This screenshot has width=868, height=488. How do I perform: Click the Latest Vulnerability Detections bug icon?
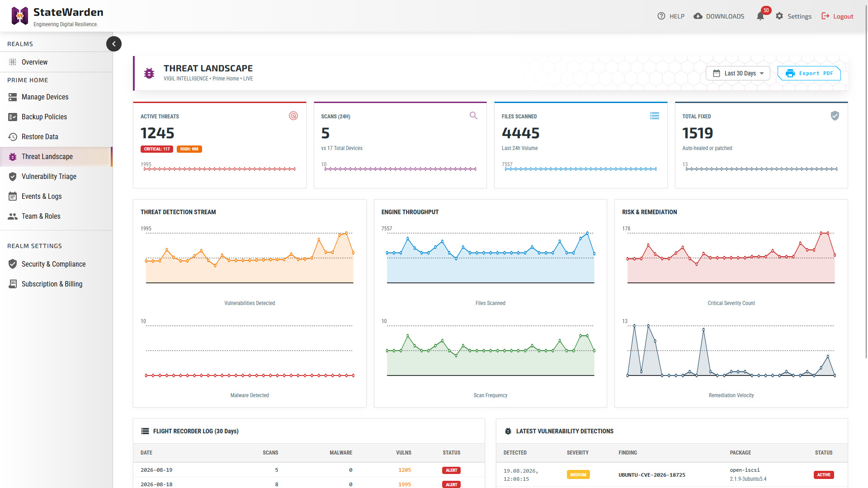508,431
